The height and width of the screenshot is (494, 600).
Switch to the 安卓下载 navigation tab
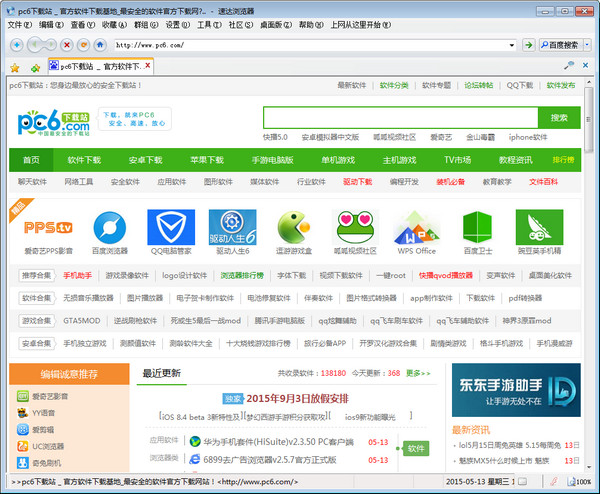coord(145,160)
